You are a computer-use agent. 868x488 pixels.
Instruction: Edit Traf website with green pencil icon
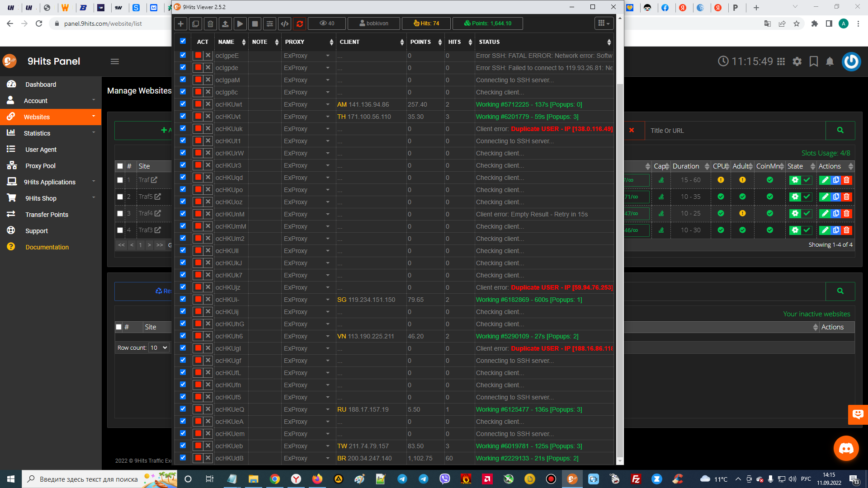[825, 180]
